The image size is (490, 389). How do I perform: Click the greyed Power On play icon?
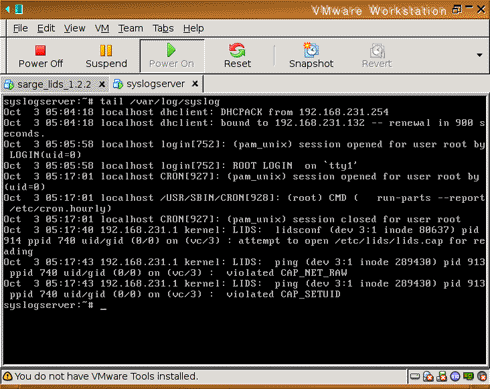click(171, 50)
